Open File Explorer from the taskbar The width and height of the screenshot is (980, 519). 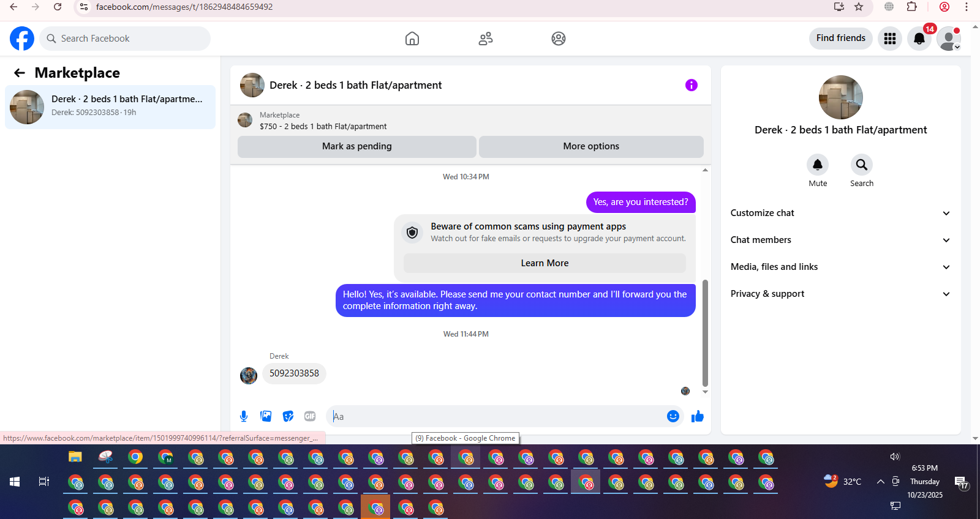[x=75, y=457]
